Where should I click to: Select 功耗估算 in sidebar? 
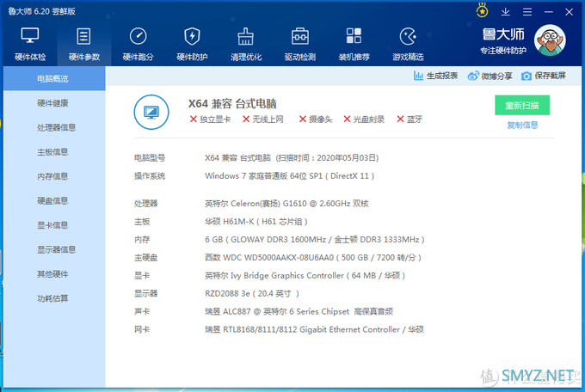pyautogui.click(x=54, y=298)
